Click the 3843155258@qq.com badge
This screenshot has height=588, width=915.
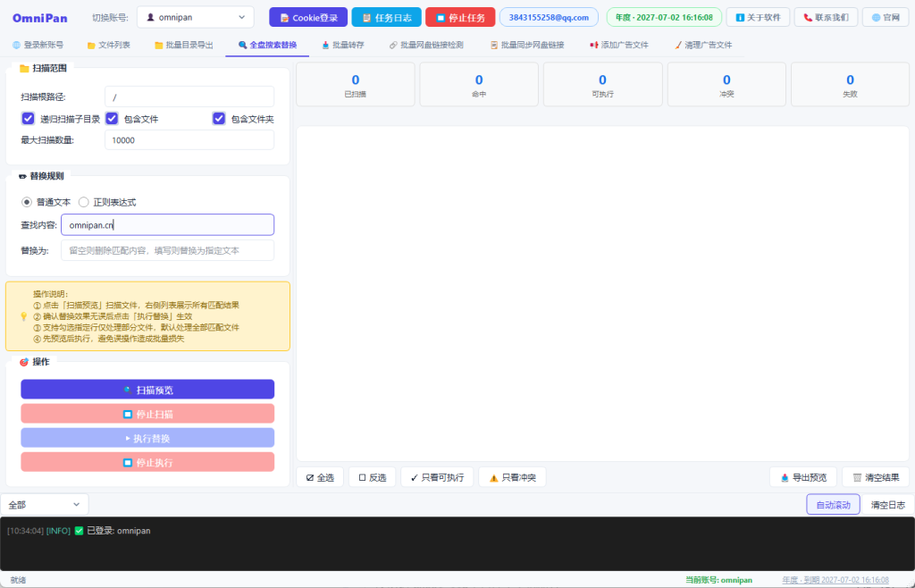click(550, 18)
